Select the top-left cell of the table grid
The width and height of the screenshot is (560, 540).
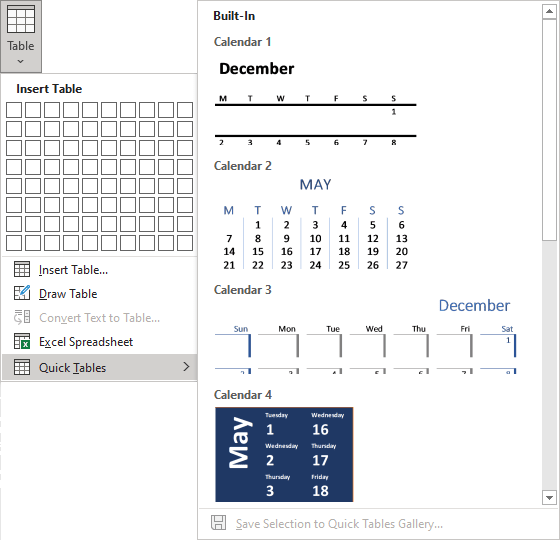[14, 110]
